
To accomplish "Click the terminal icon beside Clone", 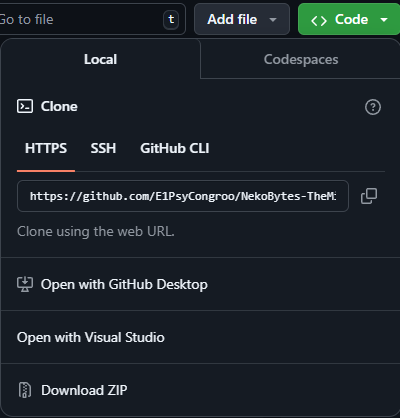I will pos(25,106).
